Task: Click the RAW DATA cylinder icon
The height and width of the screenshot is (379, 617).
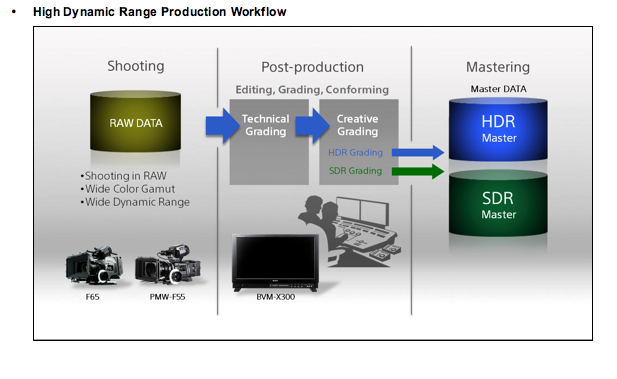Action: point(135,121)
